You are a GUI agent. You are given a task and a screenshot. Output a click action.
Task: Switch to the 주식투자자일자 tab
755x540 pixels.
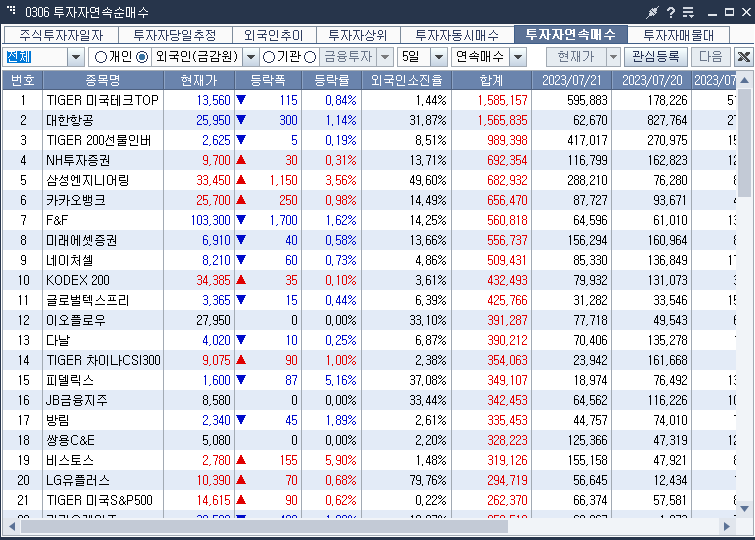[x=61, y=35]
